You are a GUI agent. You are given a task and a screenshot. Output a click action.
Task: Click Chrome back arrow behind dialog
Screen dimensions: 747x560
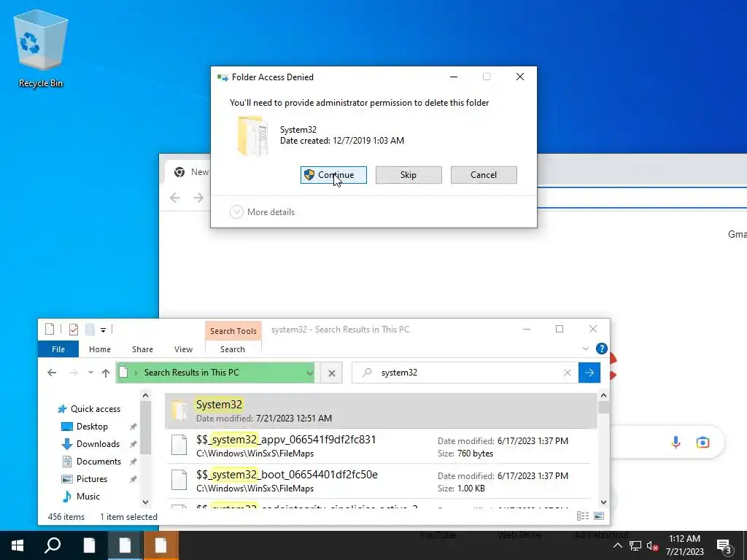175,198
